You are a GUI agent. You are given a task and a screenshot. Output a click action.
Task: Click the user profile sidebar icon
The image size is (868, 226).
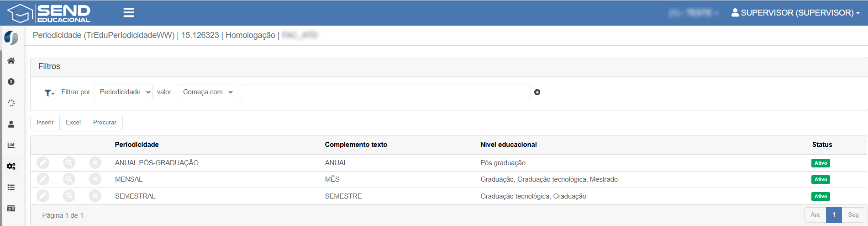11,124
